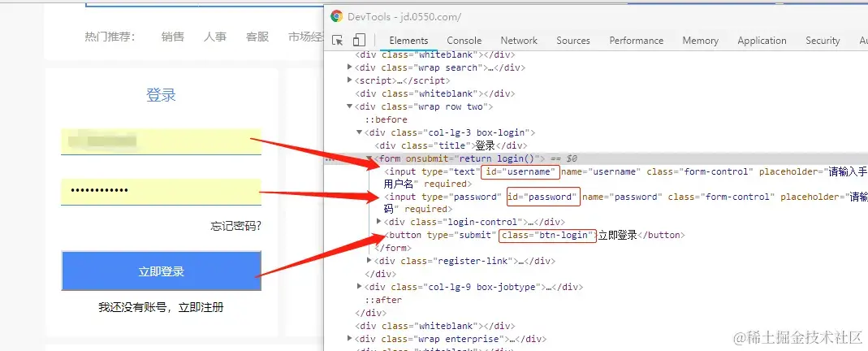The image size is (868, 351).
Task: Open the 我还没有账号，立即注册 link
Action: point(161,307)
